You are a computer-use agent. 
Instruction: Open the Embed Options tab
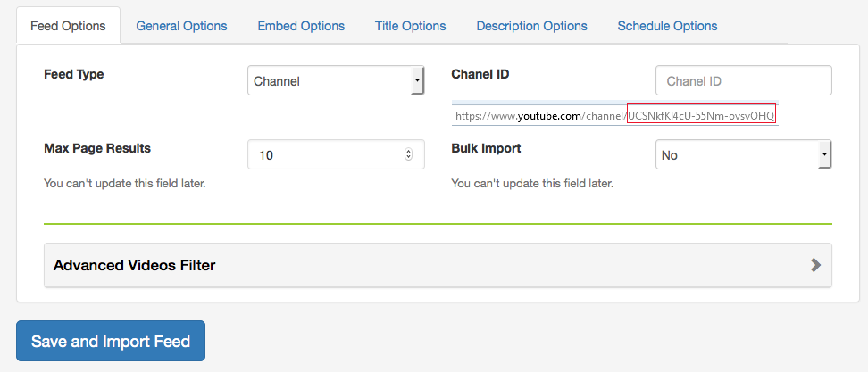[301, 26]
